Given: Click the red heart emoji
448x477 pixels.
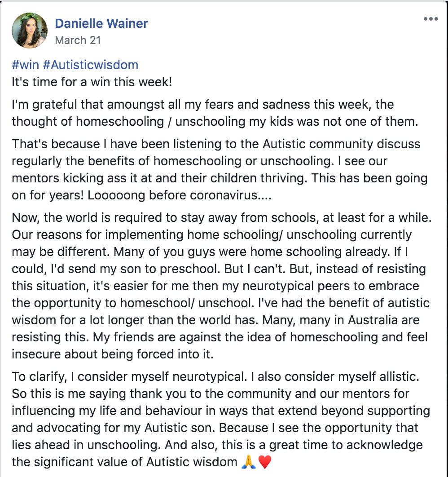Looking at the screenshot, I should coord(265,462).
